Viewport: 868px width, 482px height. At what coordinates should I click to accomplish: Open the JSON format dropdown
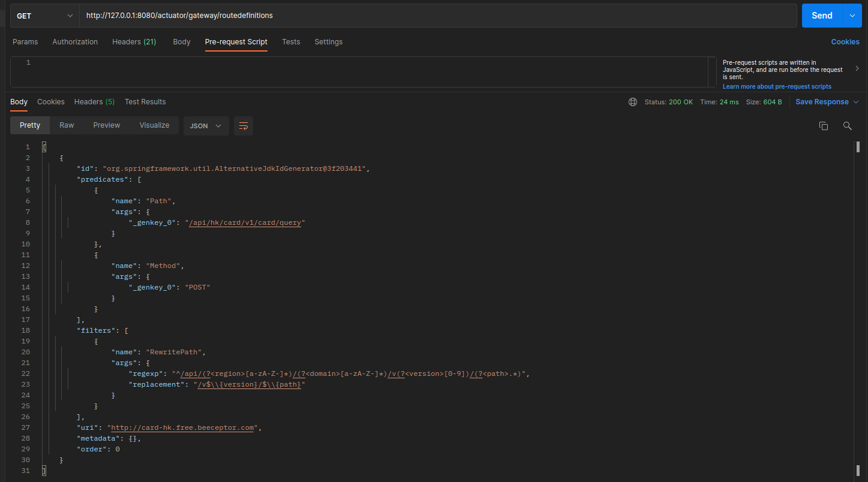click(x=206, y=126)
